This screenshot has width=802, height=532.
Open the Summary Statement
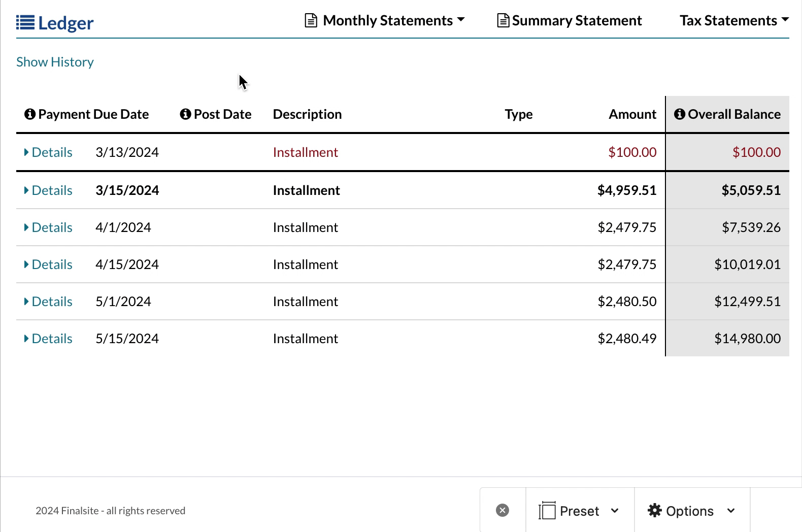577,21
